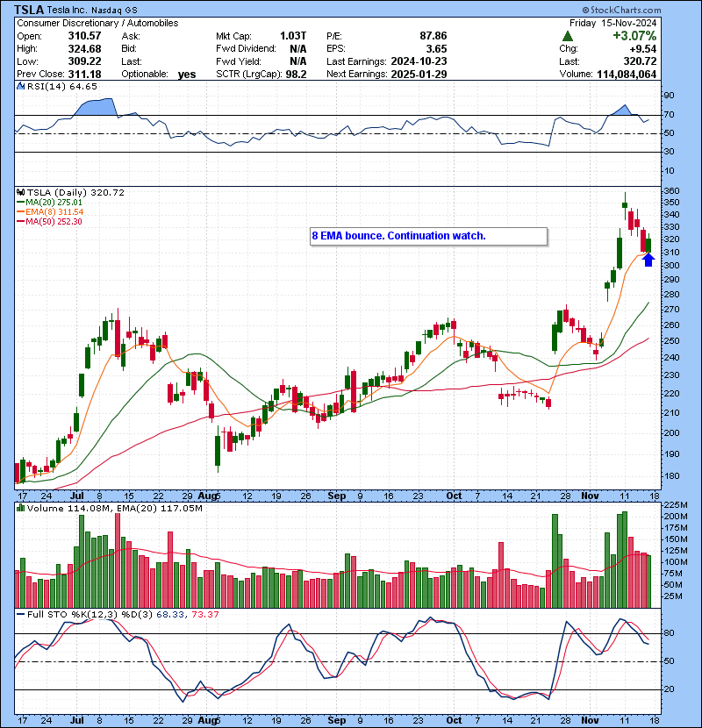Screen dimensions: 702x728
Task: Click the Last Earnings date 2024-10-23
Action: point(419,61)
